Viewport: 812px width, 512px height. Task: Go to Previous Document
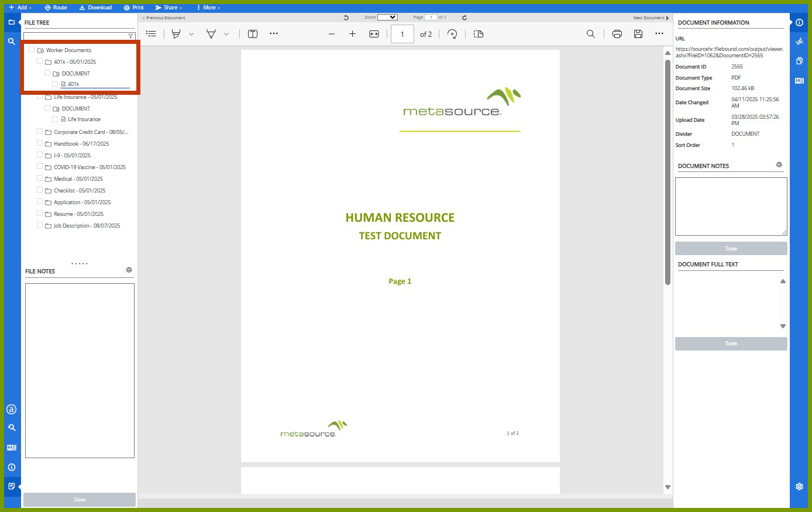(x=164, y=18)
